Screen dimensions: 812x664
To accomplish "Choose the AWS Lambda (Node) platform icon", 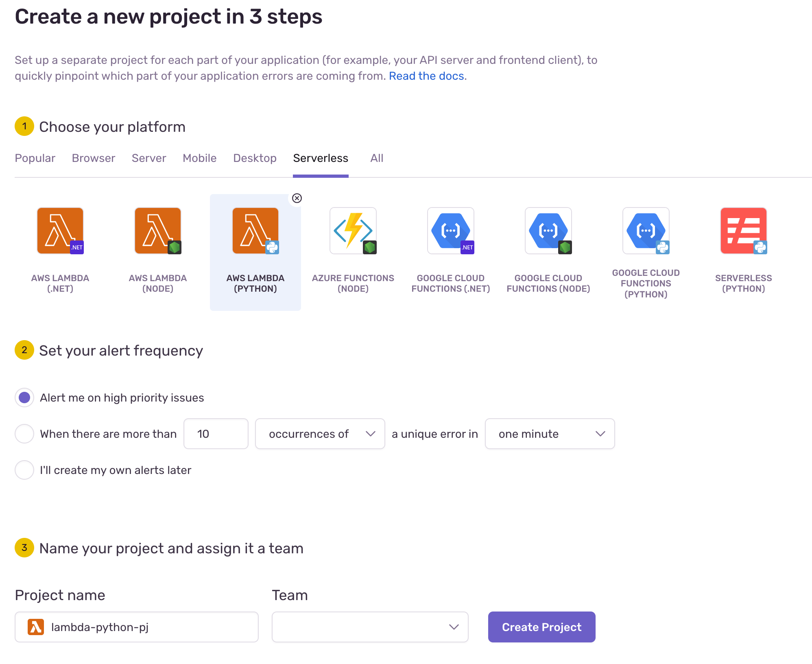I will 158,231.
